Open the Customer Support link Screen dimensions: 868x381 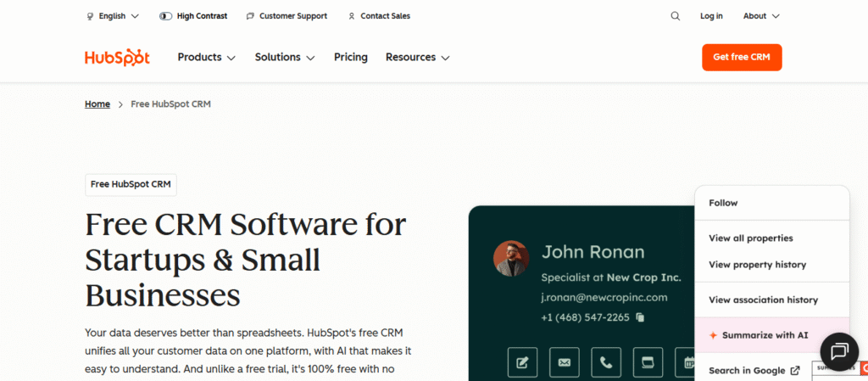click(287, 16)
